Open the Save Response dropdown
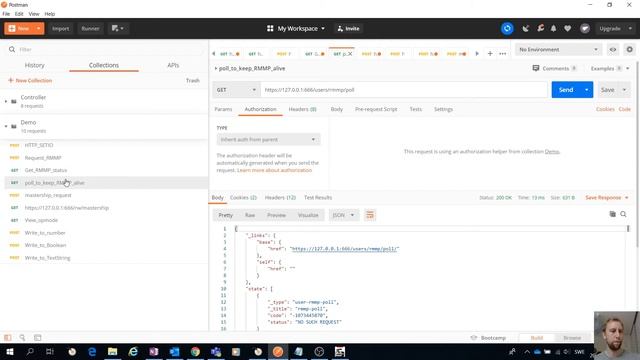This screenshot has height=360, width=640. pos(607,198)
